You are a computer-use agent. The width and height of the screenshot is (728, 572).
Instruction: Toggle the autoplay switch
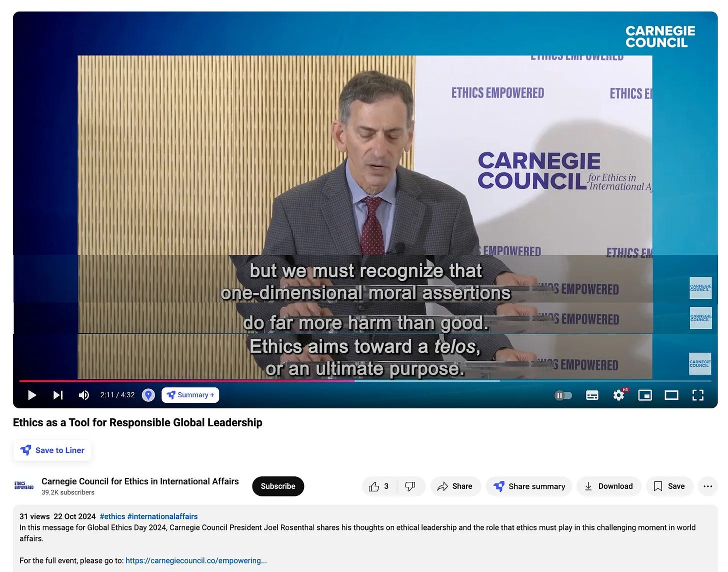[563, 395]
